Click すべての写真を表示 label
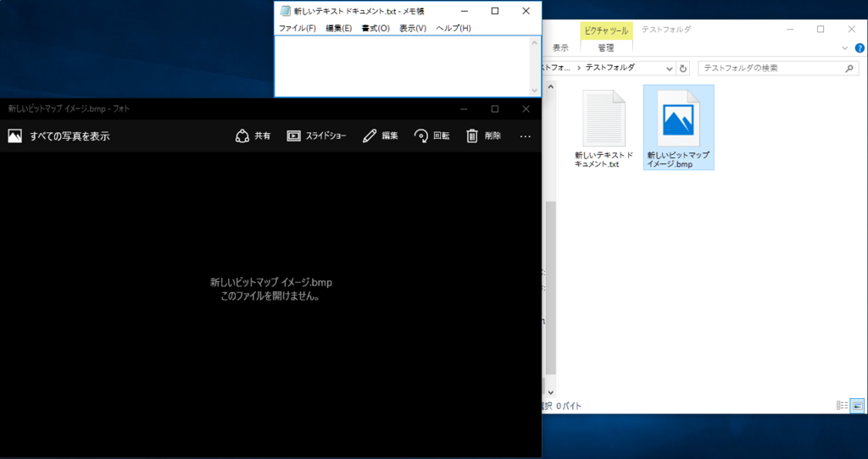The height and width of the screenshot is (459, 868). (70, 136)
